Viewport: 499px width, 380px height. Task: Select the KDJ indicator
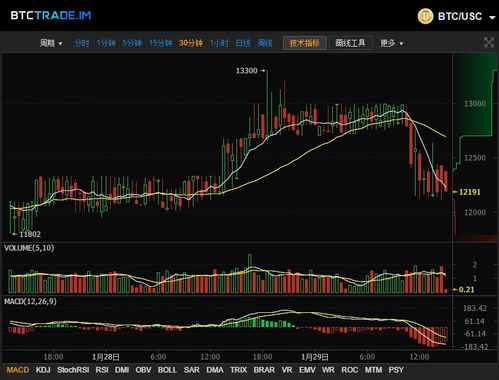point(43,370)
